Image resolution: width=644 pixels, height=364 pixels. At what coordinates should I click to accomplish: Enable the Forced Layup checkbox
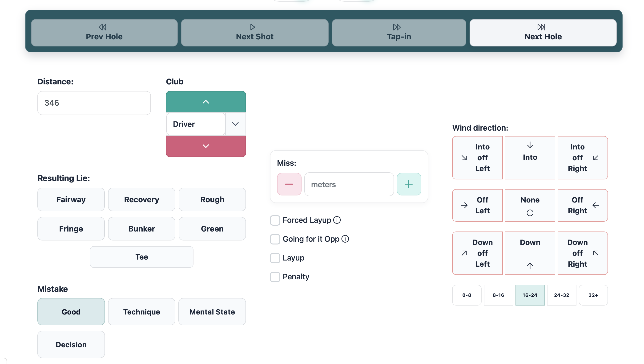coord(275,220)
